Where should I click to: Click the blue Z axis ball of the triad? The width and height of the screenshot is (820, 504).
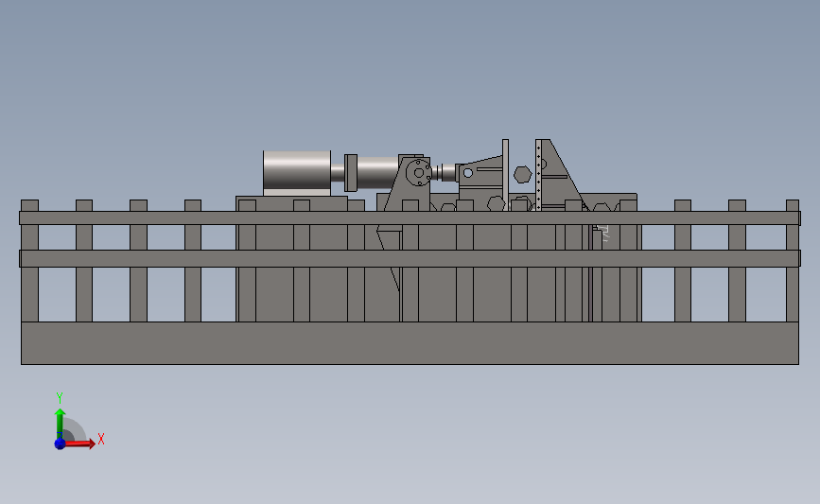60,443
